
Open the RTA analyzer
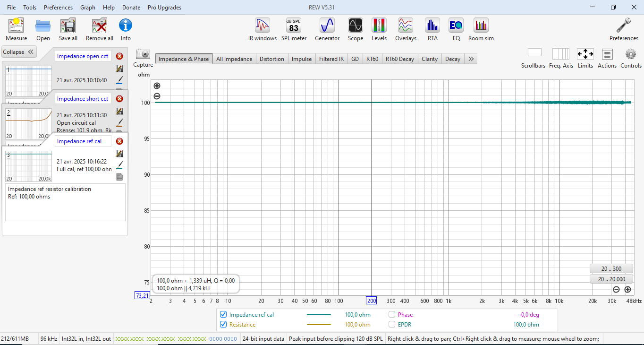[x=432, y=26]
